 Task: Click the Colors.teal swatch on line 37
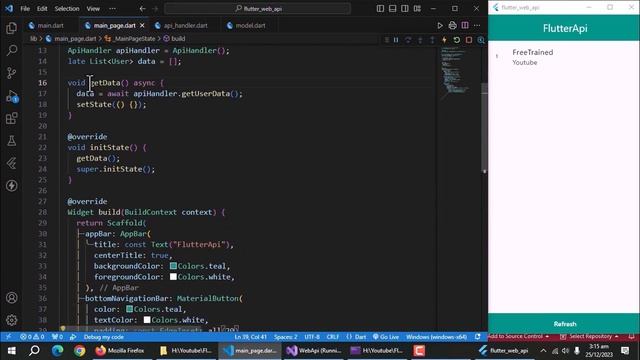tap(129, 309)
